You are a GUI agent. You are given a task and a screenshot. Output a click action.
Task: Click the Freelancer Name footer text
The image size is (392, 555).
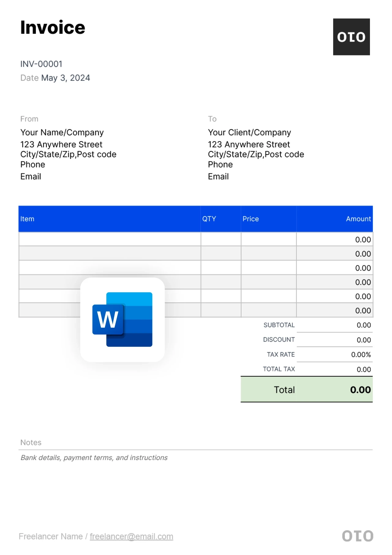[51, 536]
